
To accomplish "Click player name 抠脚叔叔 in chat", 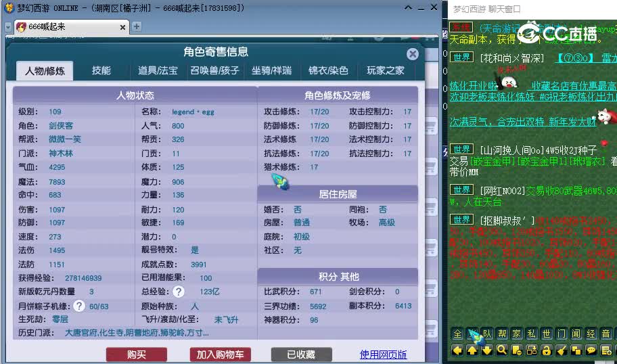I will [507, 221].
